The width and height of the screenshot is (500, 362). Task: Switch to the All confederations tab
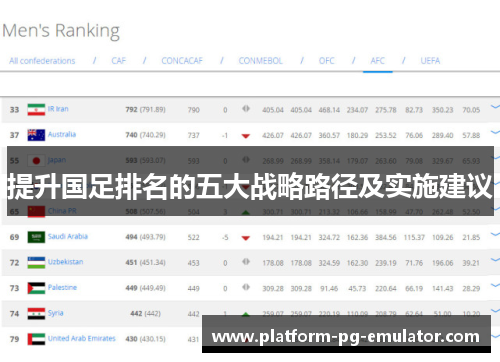[x=42, y=61]
